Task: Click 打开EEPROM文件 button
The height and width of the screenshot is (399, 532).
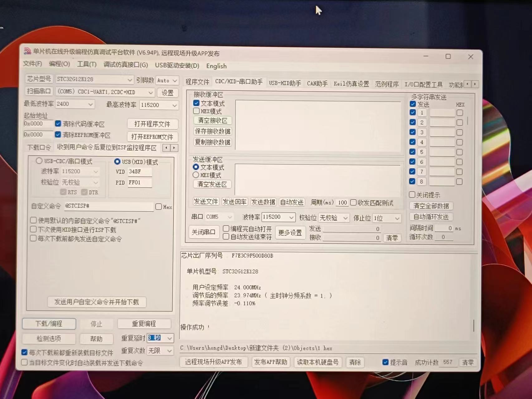Action: (x=152, y=137)
